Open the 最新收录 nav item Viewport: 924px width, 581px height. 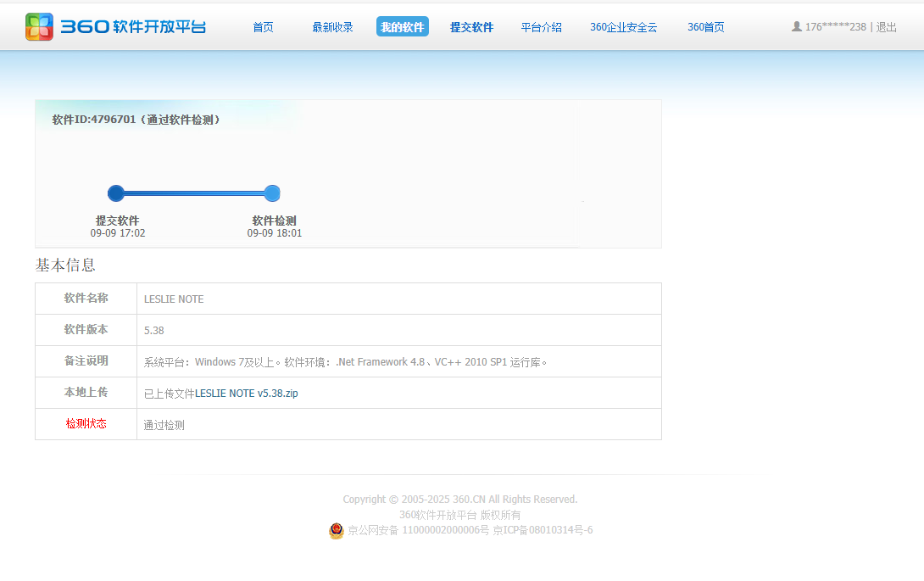[x=332, y=27]
